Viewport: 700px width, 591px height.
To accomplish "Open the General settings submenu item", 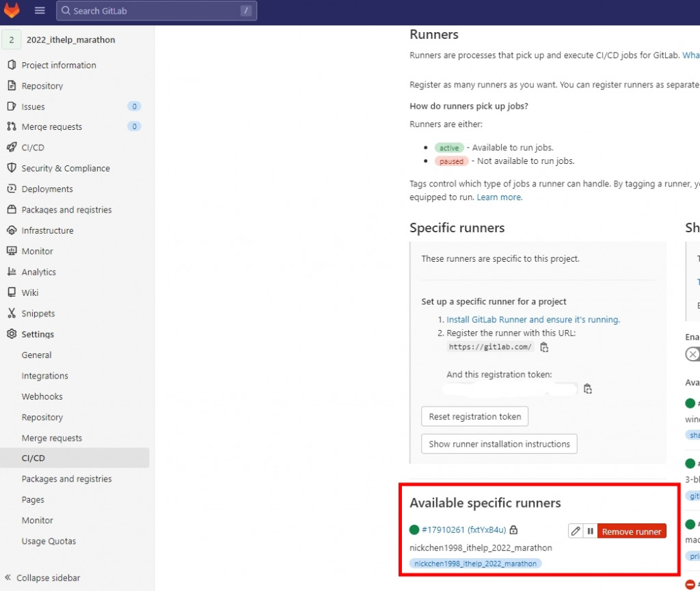I will (37, 355).
